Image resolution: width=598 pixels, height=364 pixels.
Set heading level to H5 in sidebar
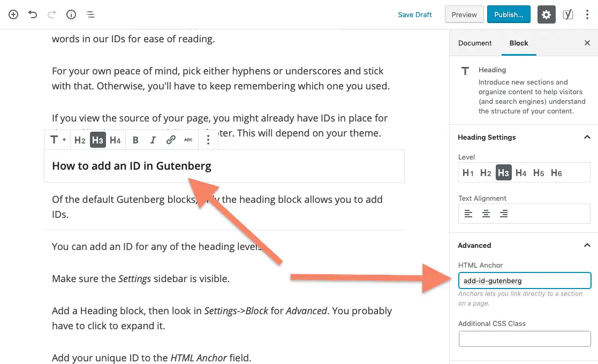(x=539, y=173)
